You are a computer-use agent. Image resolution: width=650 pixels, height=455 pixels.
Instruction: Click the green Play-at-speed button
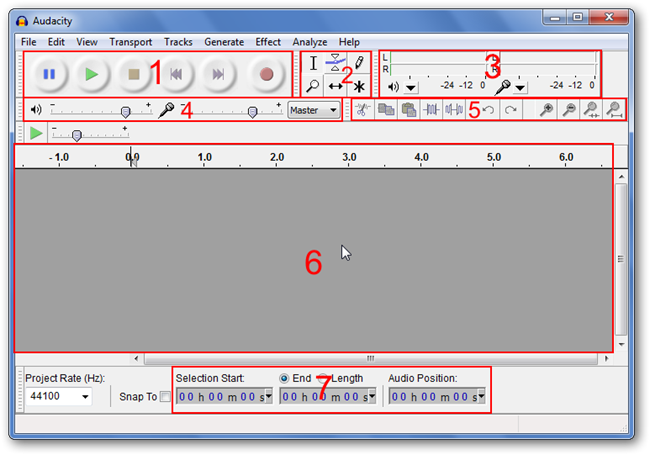click(x=36, y=133)
